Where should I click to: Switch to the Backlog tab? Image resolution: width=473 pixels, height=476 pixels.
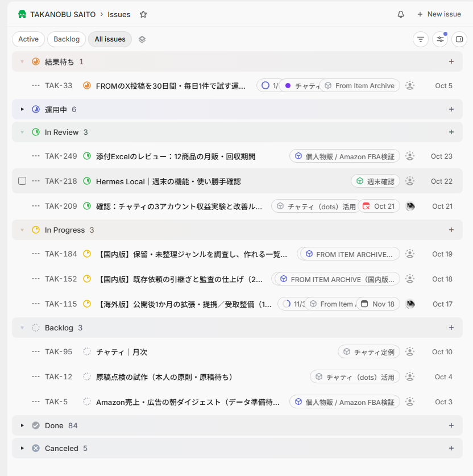[x=67, y=39]
